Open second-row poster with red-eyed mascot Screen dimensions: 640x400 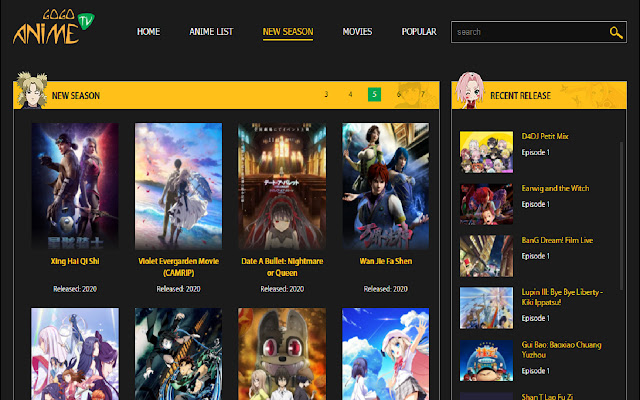click(x=282, y=354)
